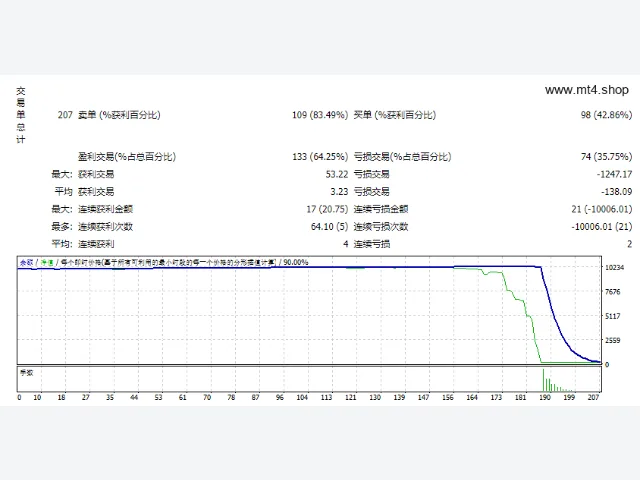Click the 10234 balance axis label
This screenshot has width=640, height=480.
[615, 268]
